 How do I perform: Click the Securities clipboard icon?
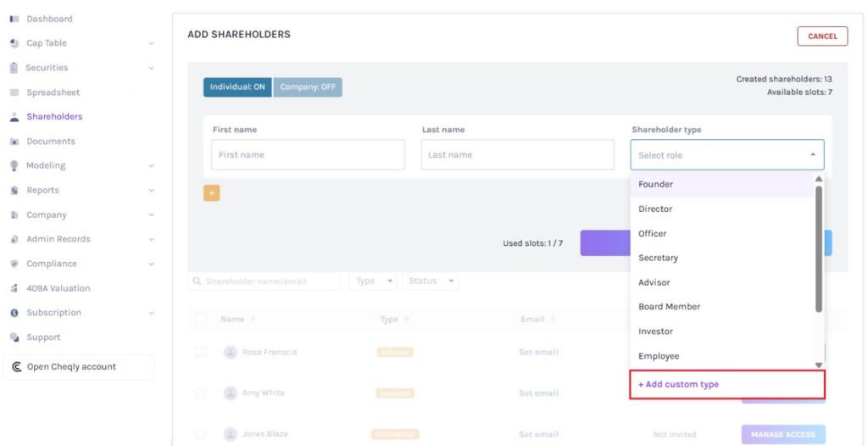pyautogui.click(x=14, y=68)
